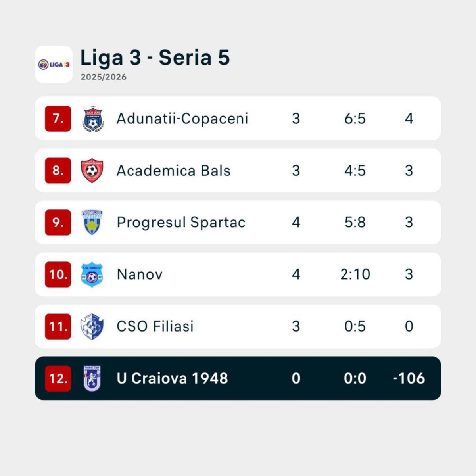Screen dimensions: 476x476
Task: Click the Liga 3 league logo
Action: click(54, 64)
